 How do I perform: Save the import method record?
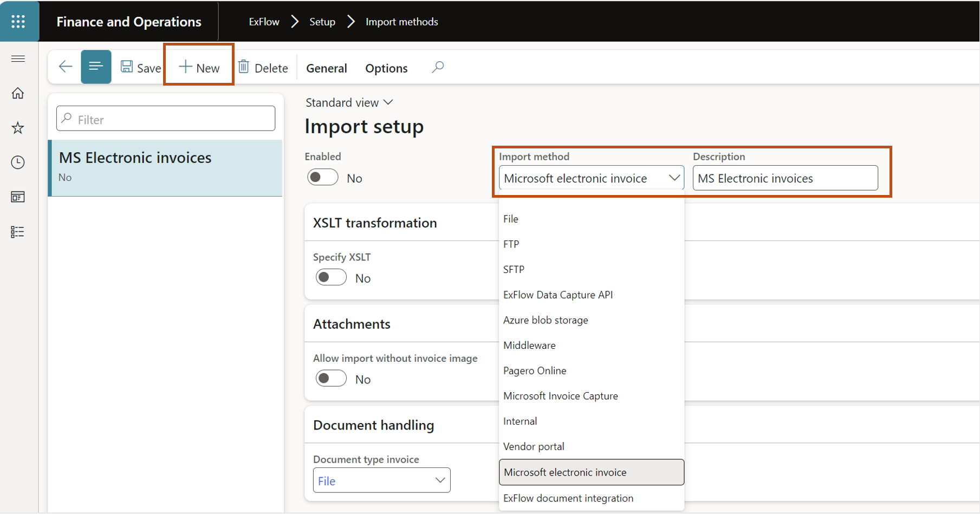(141, 67)
